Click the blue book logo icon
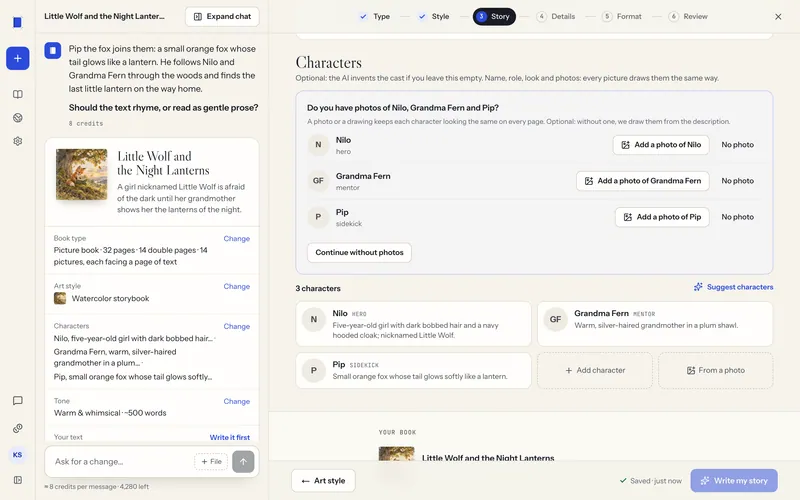 coord(17,22)
